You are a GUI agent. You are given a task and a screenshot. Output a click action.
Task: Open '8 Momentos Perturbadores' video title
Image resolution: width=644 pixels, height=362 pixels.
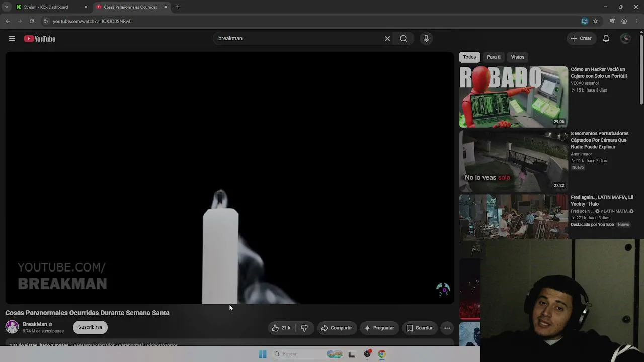pyautogui.click(x=600, y=140)
